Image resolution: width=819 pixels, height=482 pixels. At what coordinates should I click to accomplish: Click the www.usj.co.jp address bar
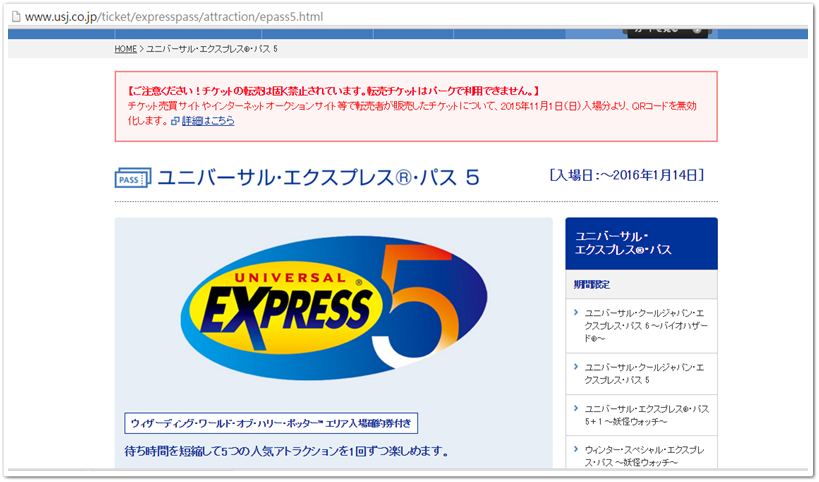(x=173, y=17)
